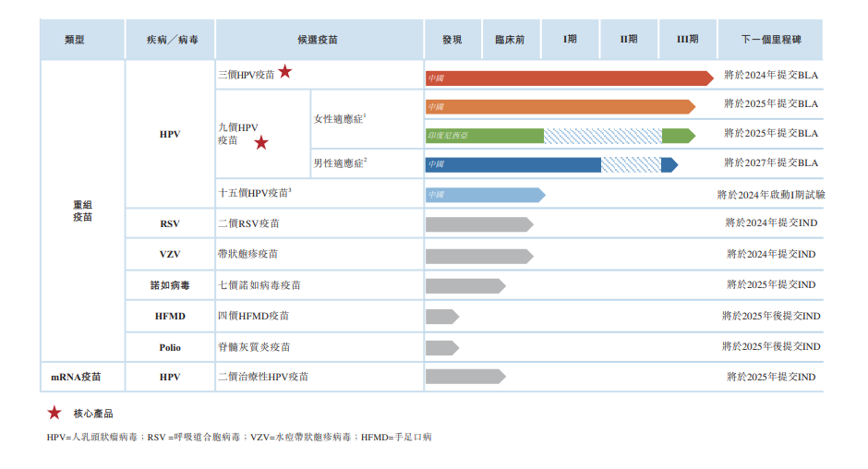The height and width of the screenshot is (469, 868).
Task: Click the red star beside 九價HPV疫苗
Action: pyautogui.click(x=261, y=142)
